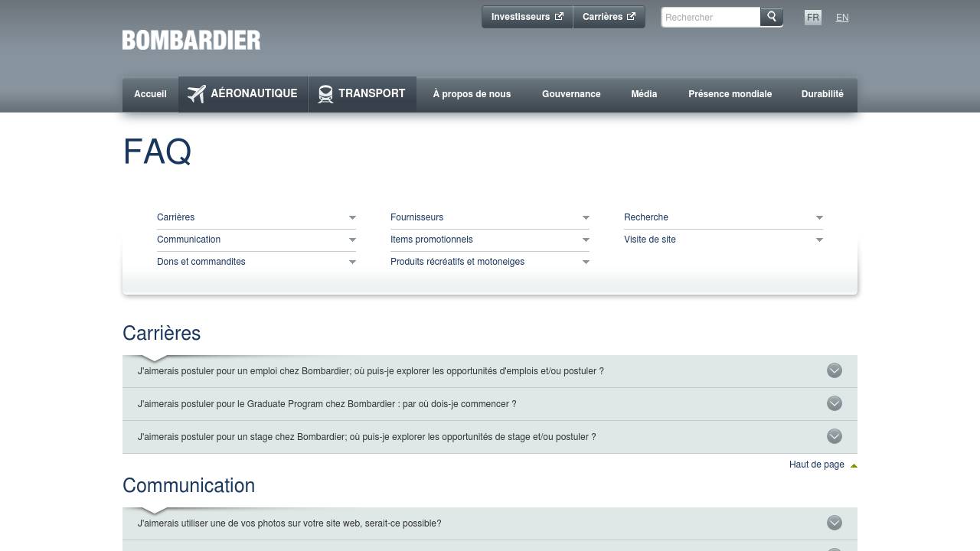The height and width of the screenshot is (551, 980).
Task: Open the Recherche category dropdown arrow
Action: (x=819, y=217)
